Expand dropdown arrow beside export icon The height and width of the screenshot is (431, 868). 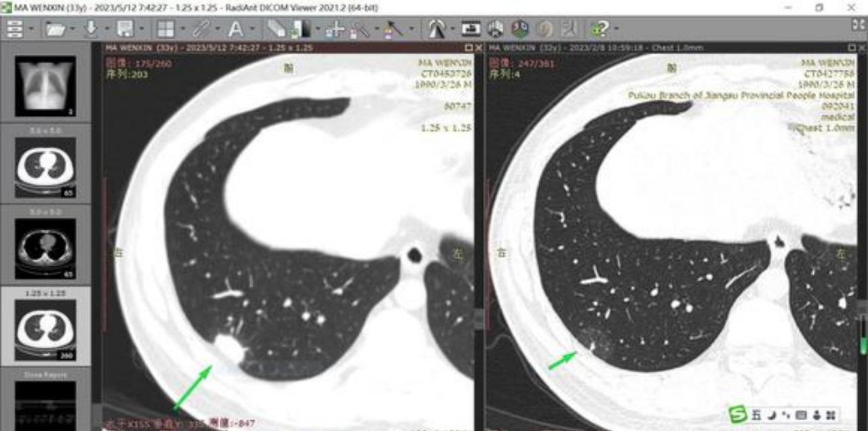(x=142, y=29)
